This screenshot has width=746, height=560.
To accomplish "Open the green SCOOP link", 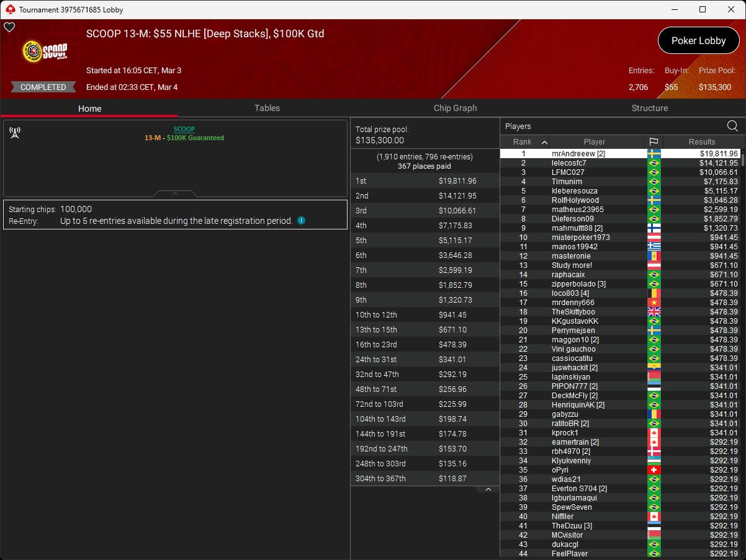I will [x=184, y=129].
